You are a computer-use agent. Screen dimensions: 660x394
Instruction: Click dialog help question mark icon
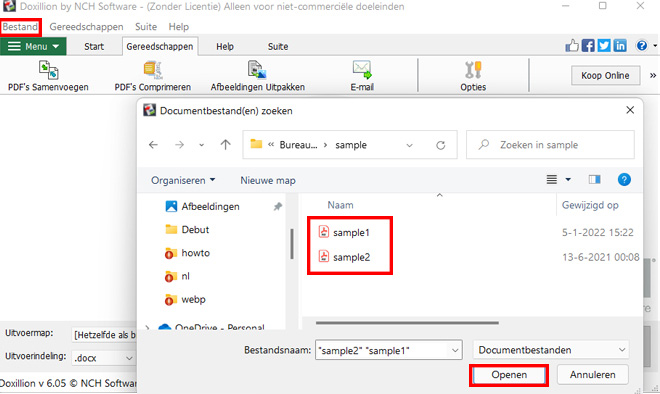624,180
